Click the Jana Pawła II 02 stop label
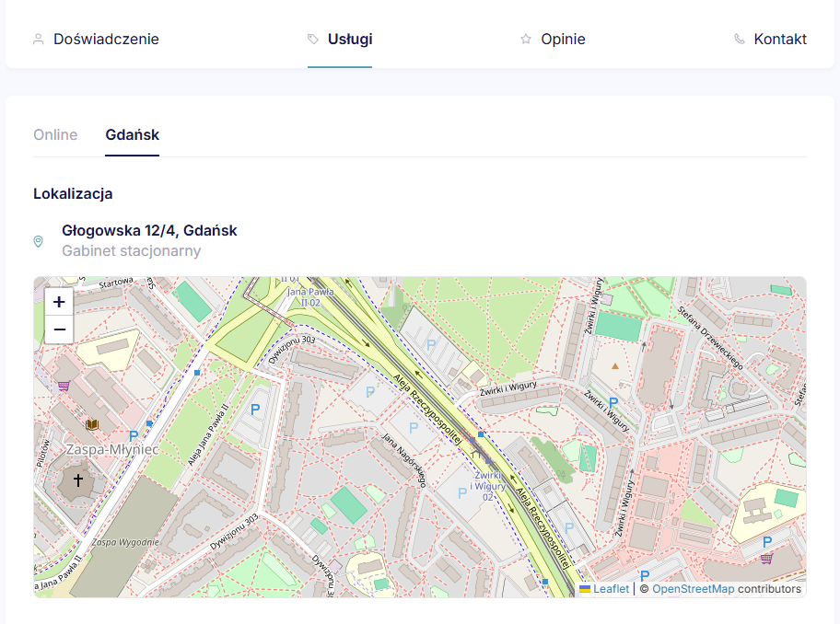This screenshot has width=840, height=624. click(x=303, y=296)
